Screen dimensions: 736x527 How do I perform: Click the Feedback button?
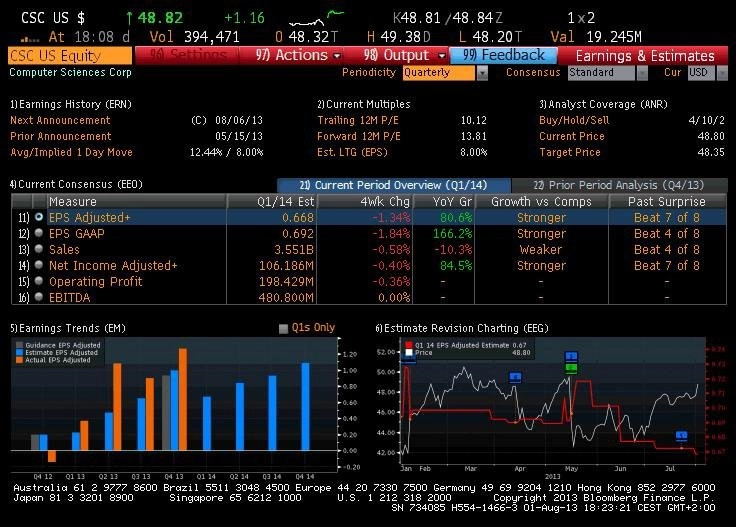pyautogui.click(x=503, y=55)
